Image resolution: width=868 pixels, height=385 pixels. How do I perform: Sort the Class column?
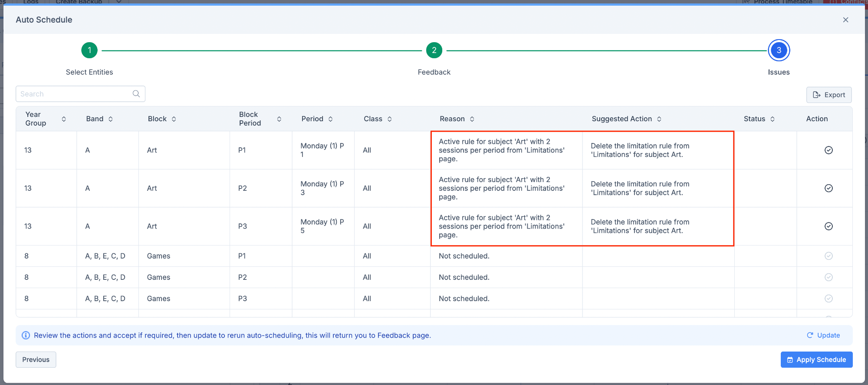[390, 119]
